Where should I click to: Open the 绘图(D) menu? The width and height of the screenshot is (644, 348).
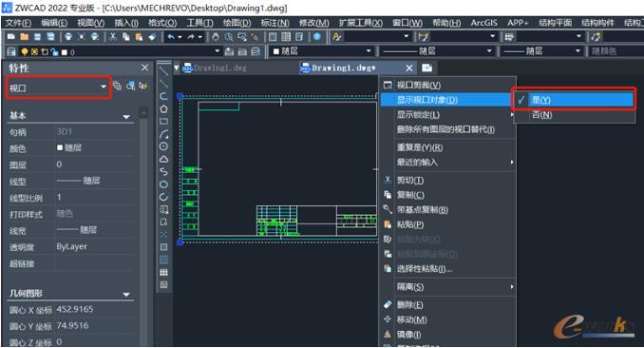[x=237, y=23]
